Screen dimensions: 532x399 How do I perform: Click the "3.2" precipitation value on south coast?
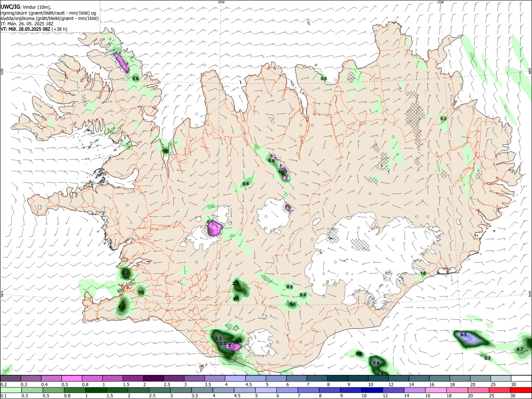click(x=218, y=339)
